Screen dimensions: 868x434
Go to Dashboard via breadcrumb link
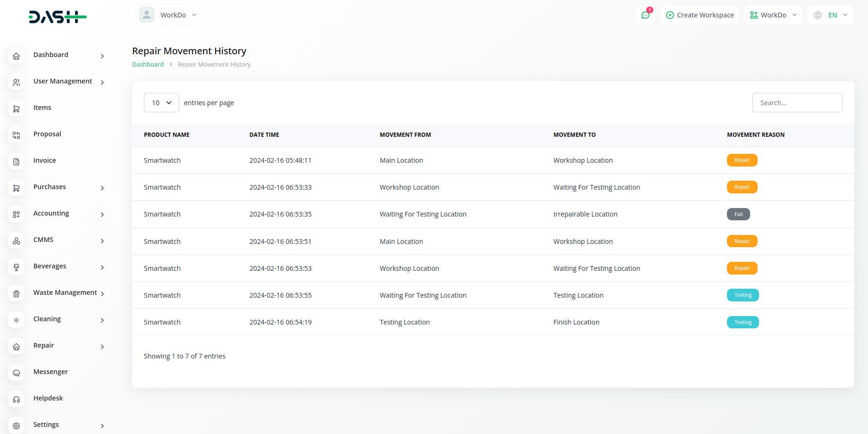(148, 65)
